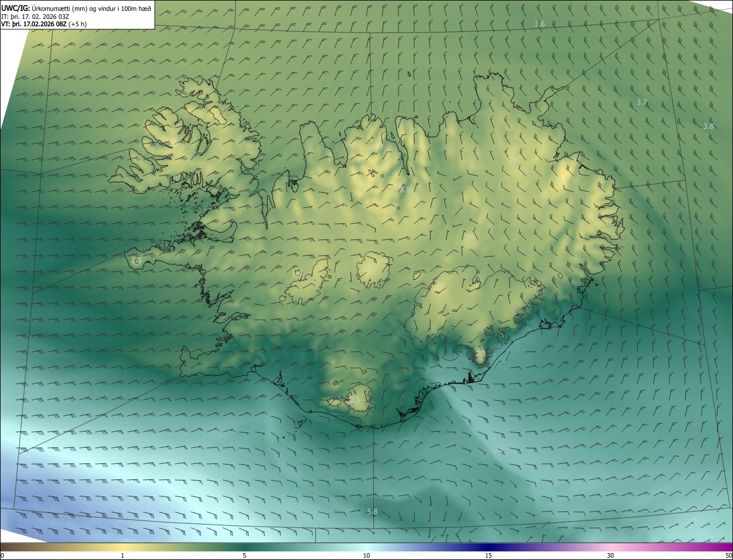Image resolution: width=733 pixels, height=560 pixels.
Task: Click the valid time line 'VT: þri. 17.02.2026 08Z'
Action: coord(33,24)
